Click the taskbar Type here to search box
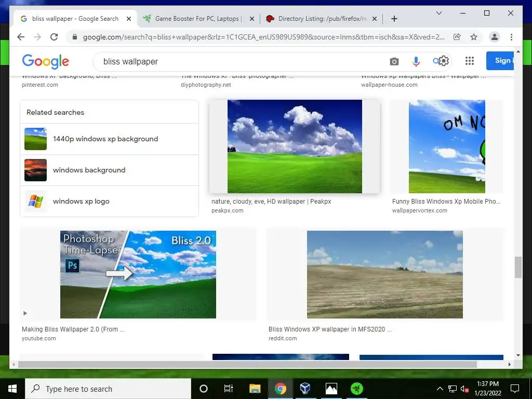 [108, 389]
